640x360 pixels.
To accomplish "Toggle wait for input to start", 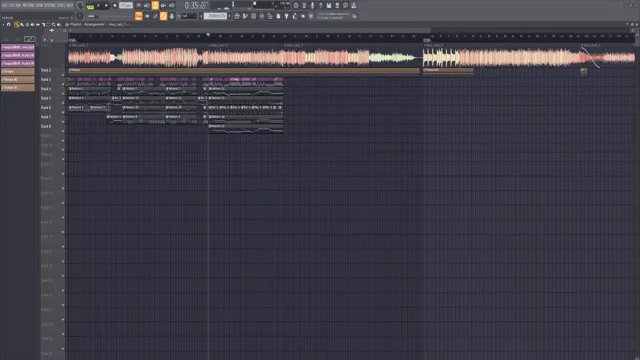I will (x=147, y=5).
